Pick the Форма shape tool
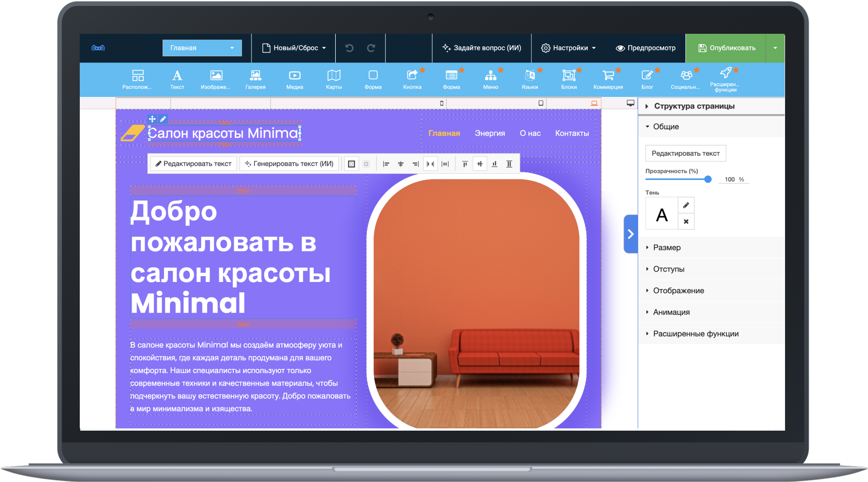Viewport: 868px width, 482px height. 373,79
